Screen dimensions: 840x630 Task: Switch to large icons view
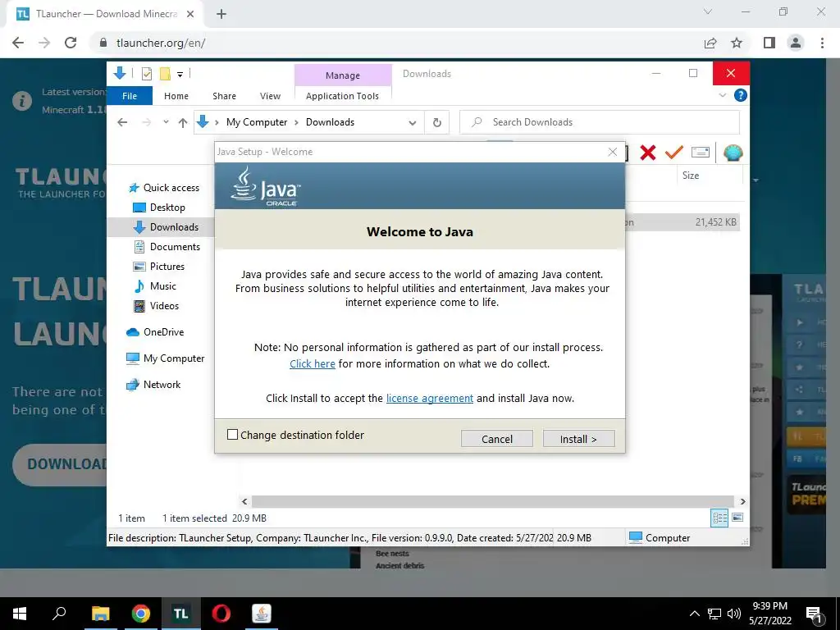(x=737, y=518)
